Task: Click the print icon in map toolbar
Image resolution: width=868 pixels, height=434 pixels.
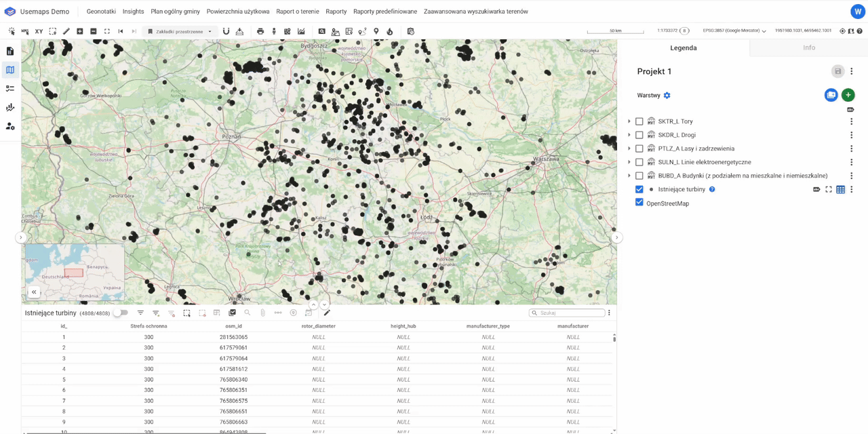Action: pyautogui.click(x=260, y=31)
